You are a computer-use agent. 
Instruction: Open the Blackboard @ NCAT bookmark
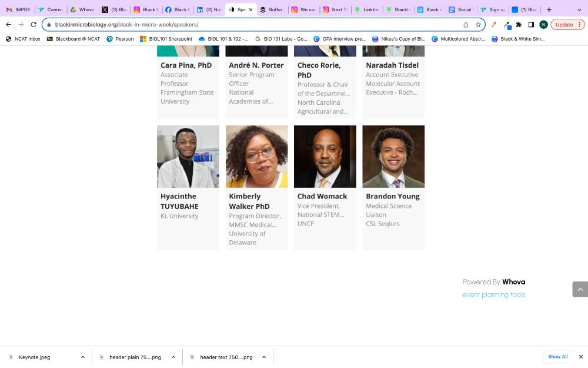click(73, 39)
